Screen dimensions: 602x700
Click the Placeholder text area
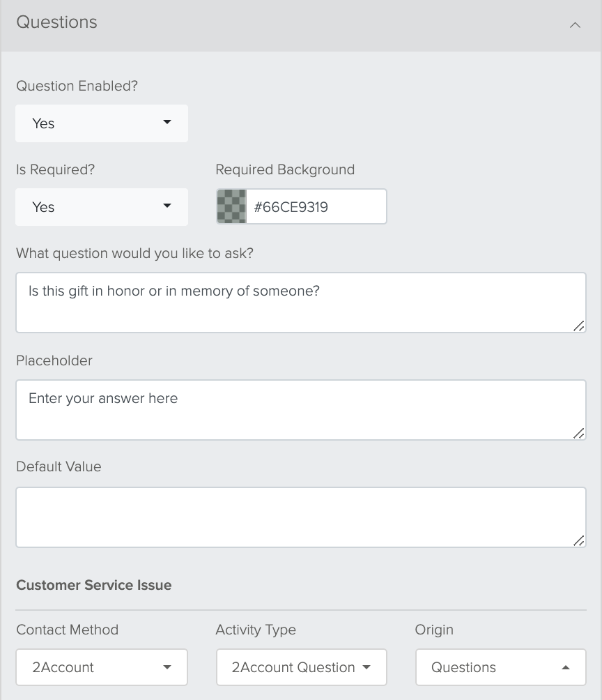301,410
